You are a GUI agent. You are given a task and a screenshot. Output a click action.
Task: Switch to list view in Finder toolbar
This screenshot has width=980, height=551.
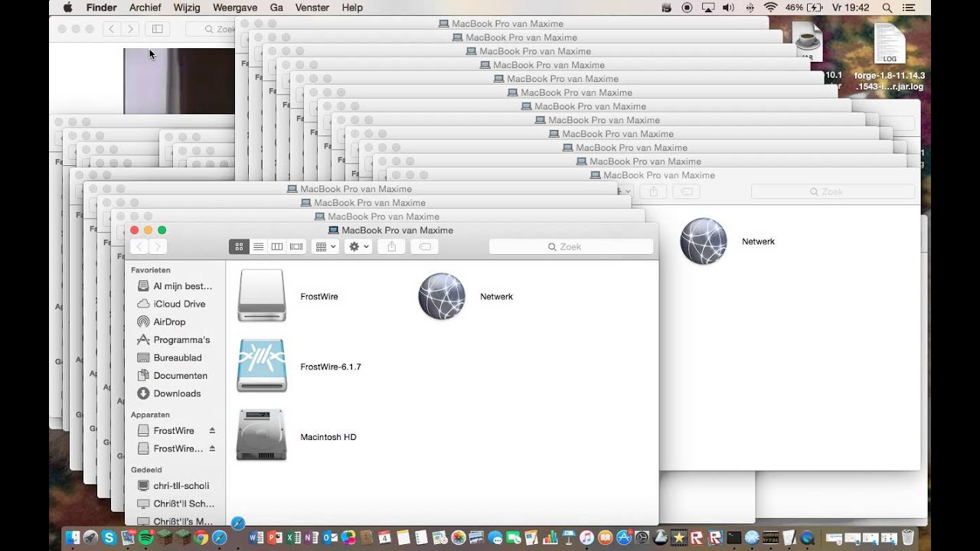pos(258,246)
